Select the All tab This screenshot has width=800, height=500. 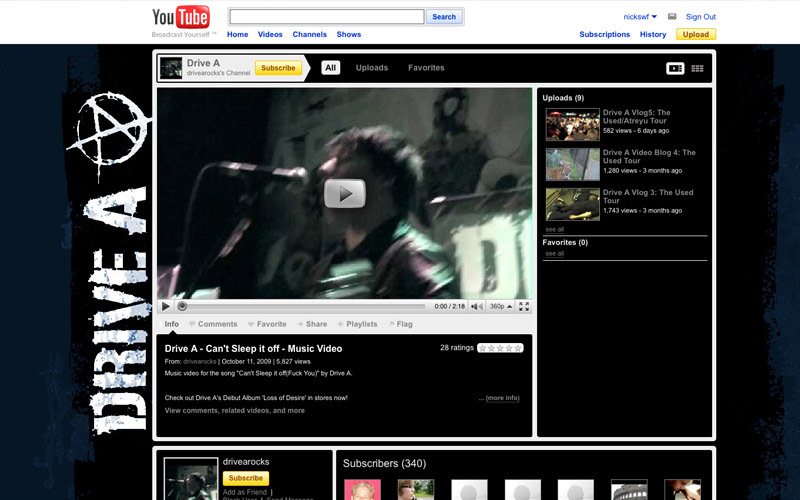tap(331, 68)
